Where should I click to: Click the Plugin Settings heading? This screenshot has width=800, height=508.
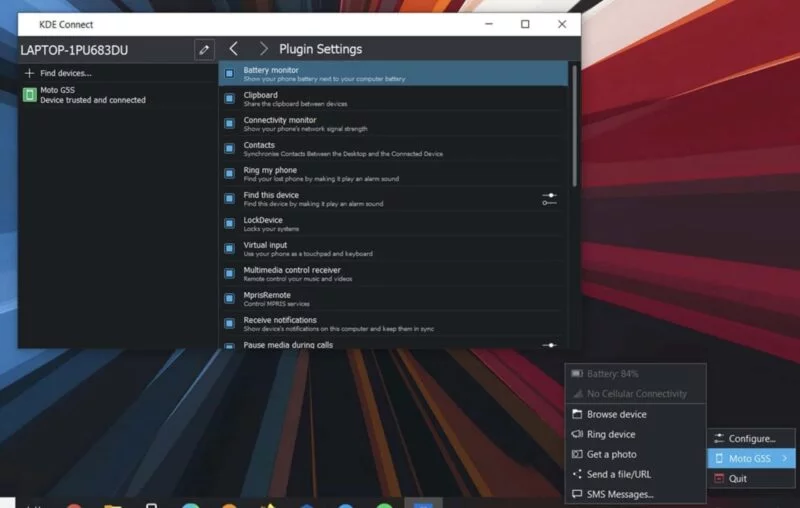(x=320, y=49)
